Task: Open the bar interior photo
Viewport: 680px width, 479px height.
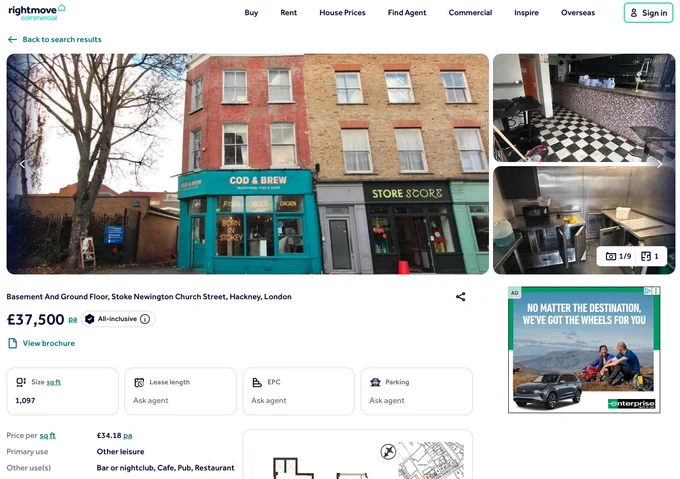Action: click(584, 108)
